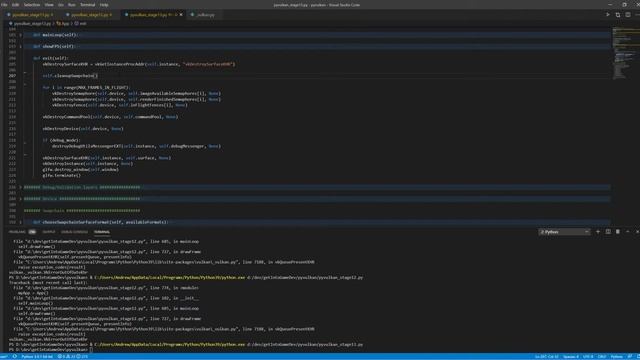Open errors and warnings count in status bar
Image resolution: width=640 pixels, height=360 pixels.
coord(73,357)
